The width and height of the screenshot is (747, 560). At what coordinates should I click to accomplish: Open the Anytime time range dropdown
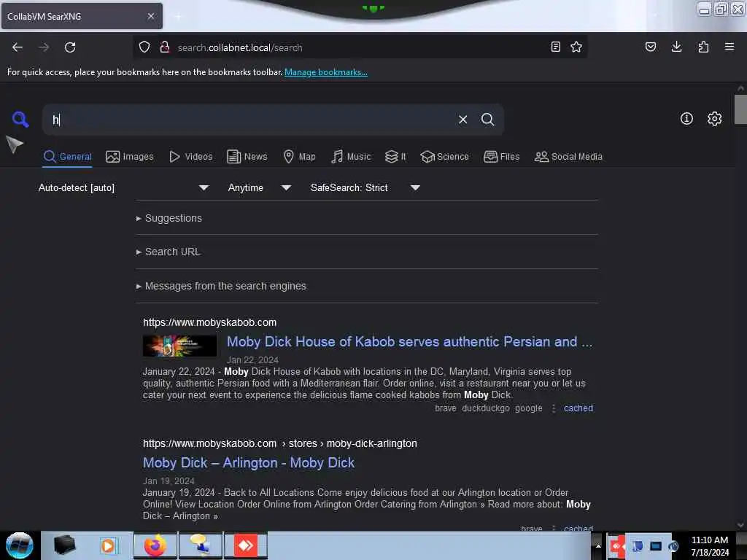coord(259,187)
